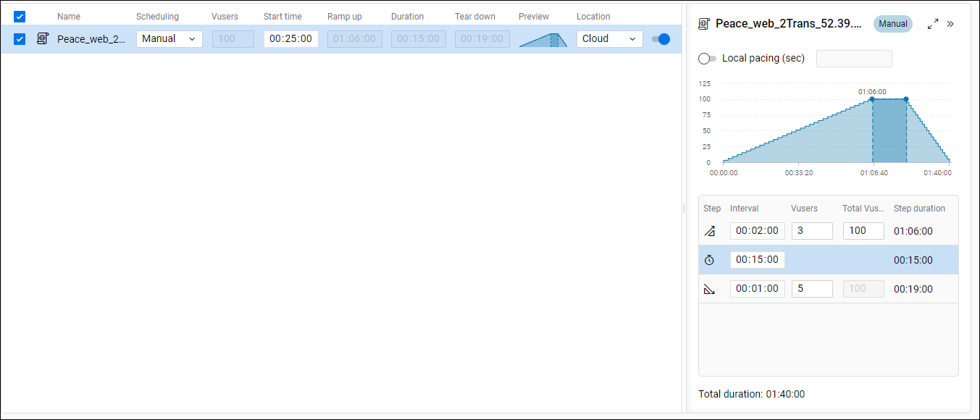Screen dimensions: 980x420
Task: Click the expand panel arrows icon
Action: tap(933, 24)
